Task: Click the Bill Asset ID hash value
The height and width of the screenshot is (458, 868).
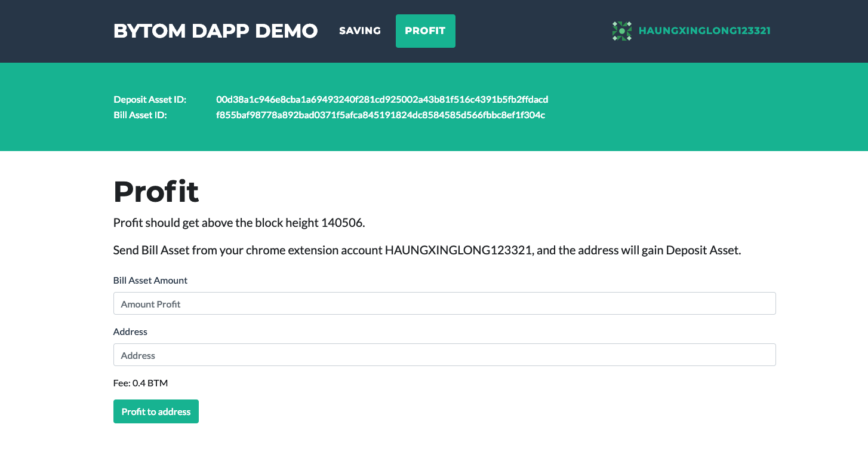Action: 380,115
